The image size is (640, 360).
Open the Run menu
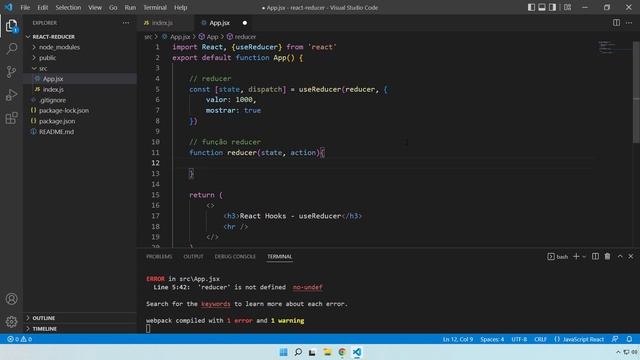point(130,7)
